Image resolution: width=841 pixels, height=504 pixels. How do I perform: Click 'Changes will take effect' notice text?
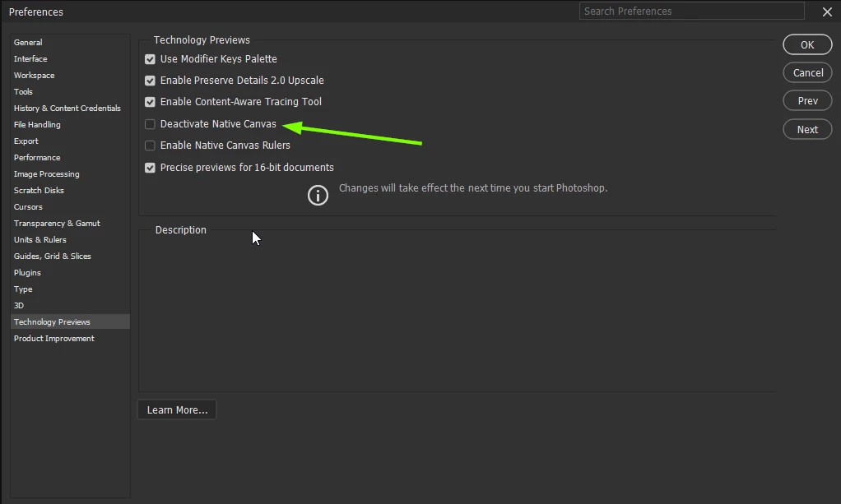(473, 188)
